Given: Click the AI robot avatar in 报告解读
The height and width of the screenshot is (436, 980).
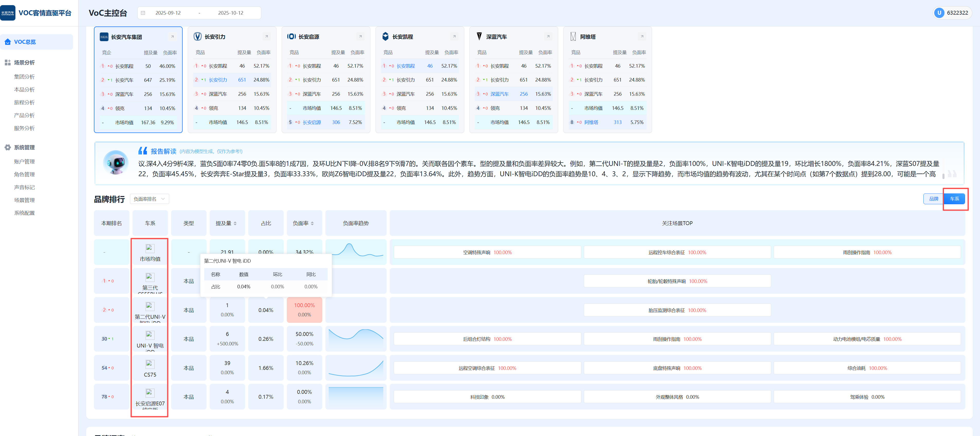Looking at the screenshot, I should [x=116, y=163].
